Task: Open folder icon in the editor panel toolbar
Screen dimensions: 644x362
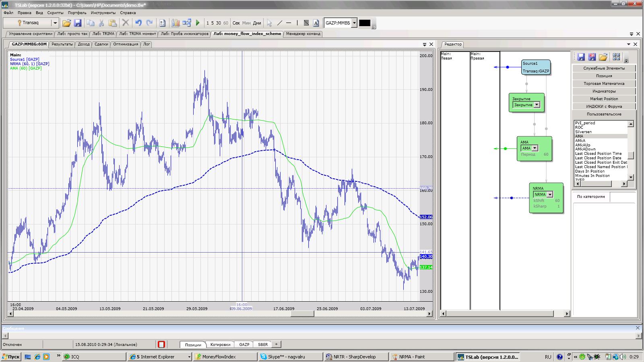Action: (x=603, y=57)
